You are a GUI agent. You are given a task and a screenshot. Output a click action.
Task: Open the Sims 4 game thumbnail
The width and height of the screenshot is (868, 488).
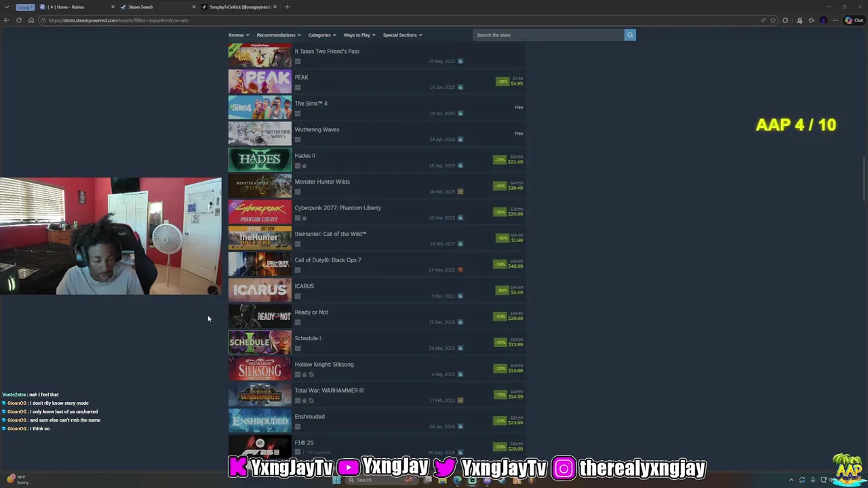(x=260, y=108)
